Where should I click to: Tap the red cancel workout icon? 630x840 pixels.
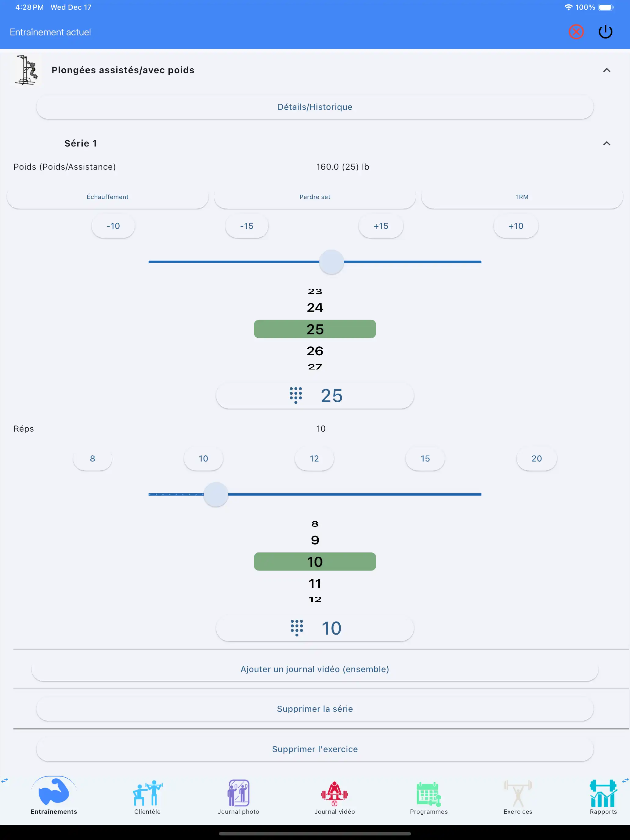(576, 32)
